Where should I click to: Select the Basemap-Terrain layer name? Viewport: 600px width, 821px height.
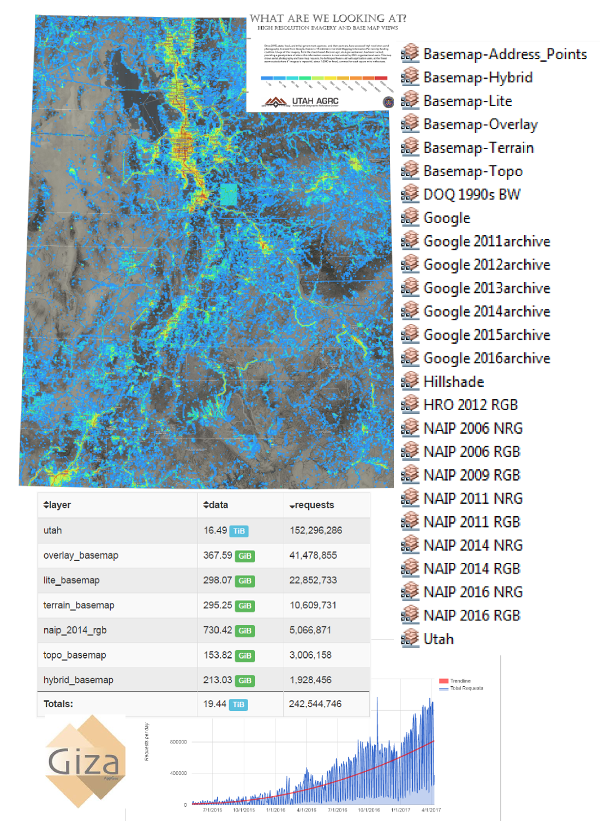[x=479, y=148]
